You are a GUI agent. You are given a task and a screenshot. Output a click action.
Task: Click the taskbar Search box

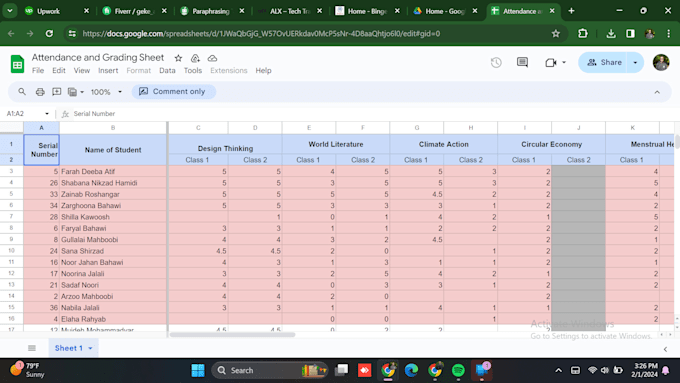pyautogui.click(x=269, y=370)
